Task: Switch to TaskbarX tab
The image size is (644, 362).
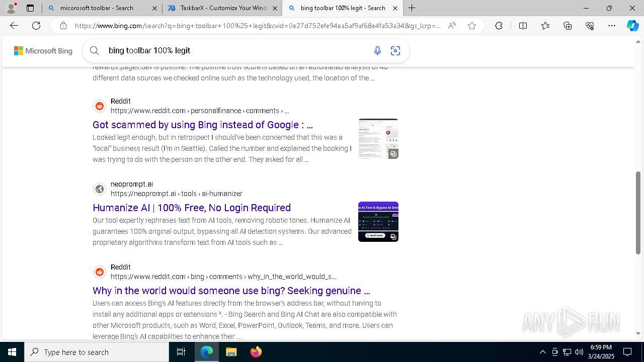Action: pyautogui.click(x=222, y=8)
